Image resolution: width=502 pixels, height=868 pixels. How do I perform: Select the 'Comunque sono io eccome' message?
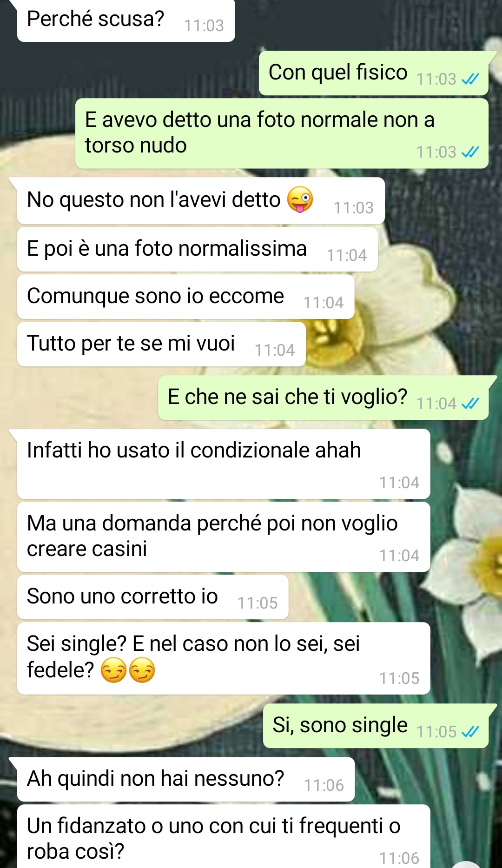(x=185, y=297)
